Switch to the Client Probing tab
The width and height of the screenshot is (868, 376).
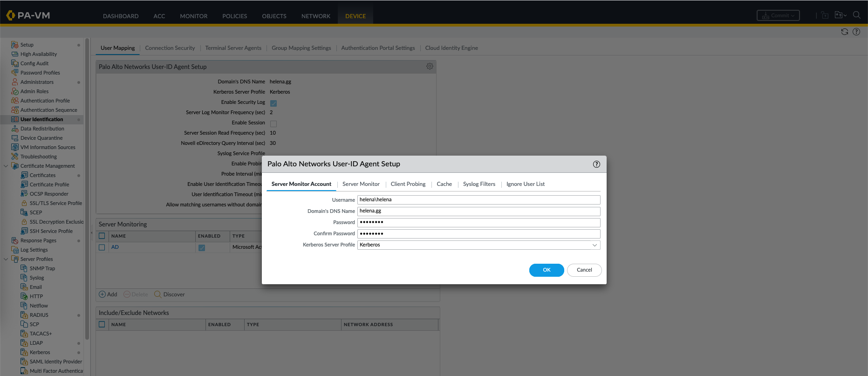408,184
